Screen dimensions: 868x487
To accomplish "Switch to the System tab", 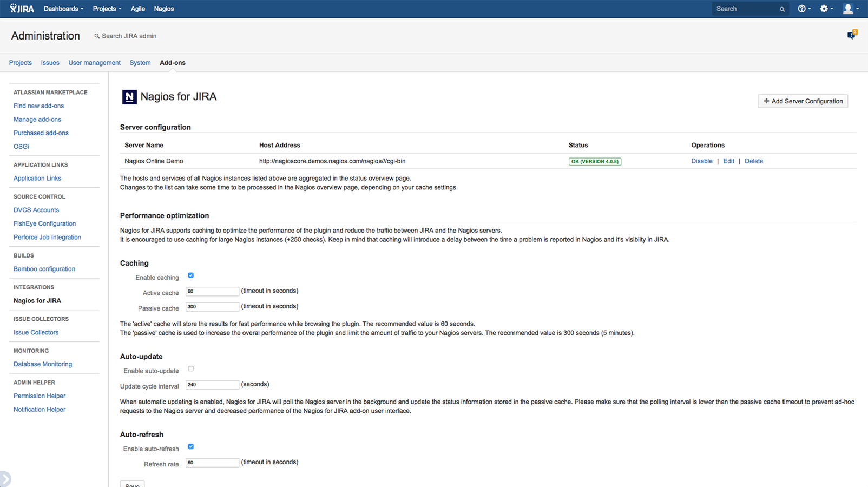I will point(140,63).
